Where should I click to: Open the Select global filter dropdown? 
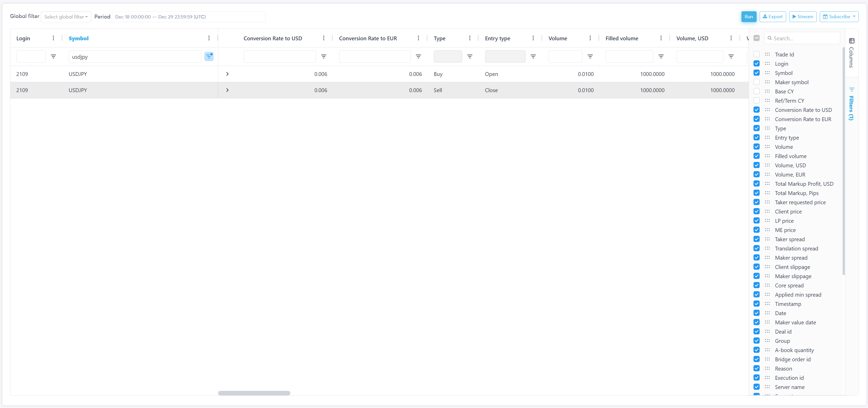(x=66, y=17)
